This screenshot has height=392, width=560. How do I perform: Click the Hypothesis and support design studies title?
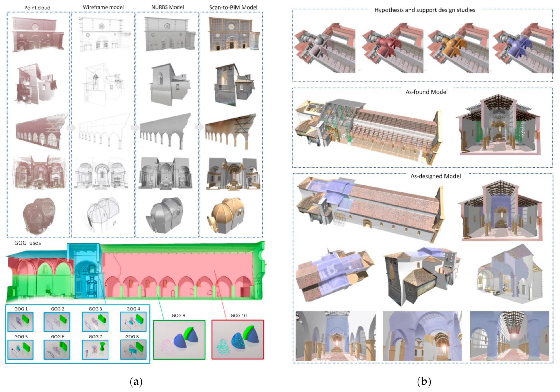pos(425,10)
